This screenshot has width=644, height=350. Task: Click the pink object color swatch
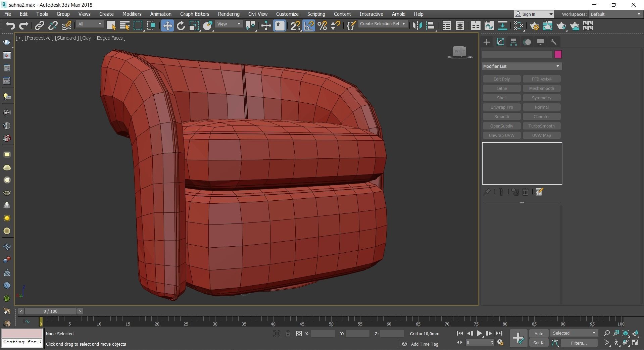(x=558, y=54)
